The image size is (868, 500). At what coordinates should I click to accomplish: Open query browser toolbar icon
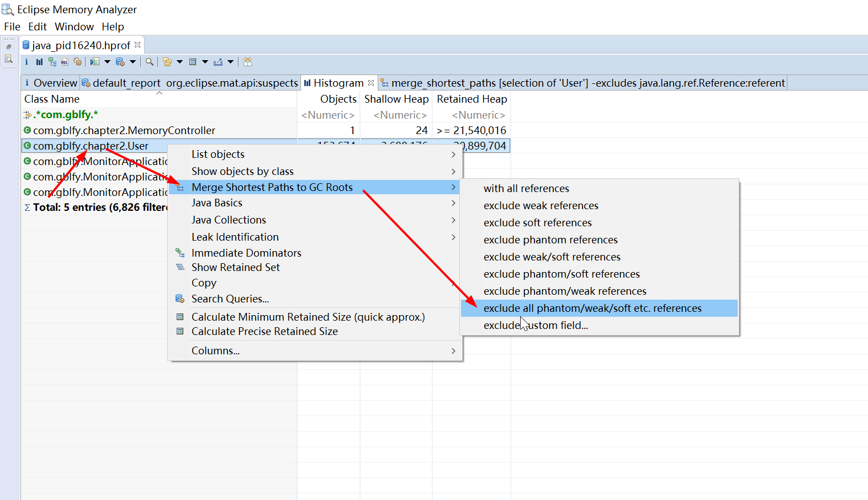tap(120, 62)
